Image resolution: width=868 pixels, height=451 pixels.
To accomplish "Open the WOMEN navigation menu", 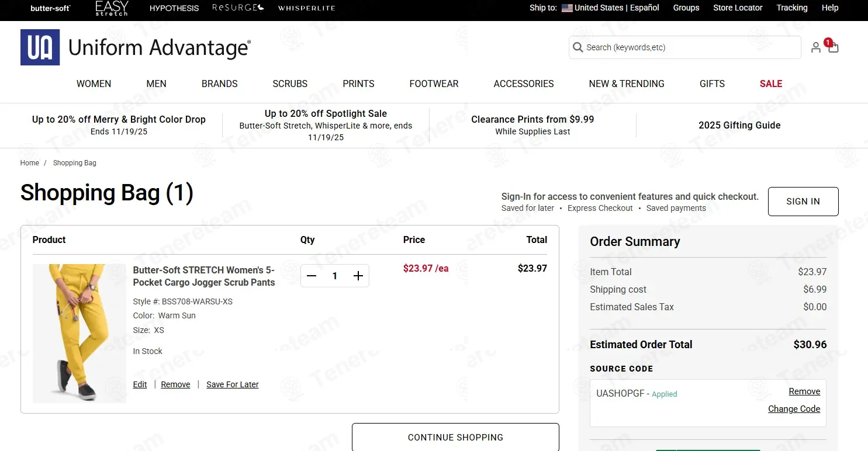I will coord(94,84).
